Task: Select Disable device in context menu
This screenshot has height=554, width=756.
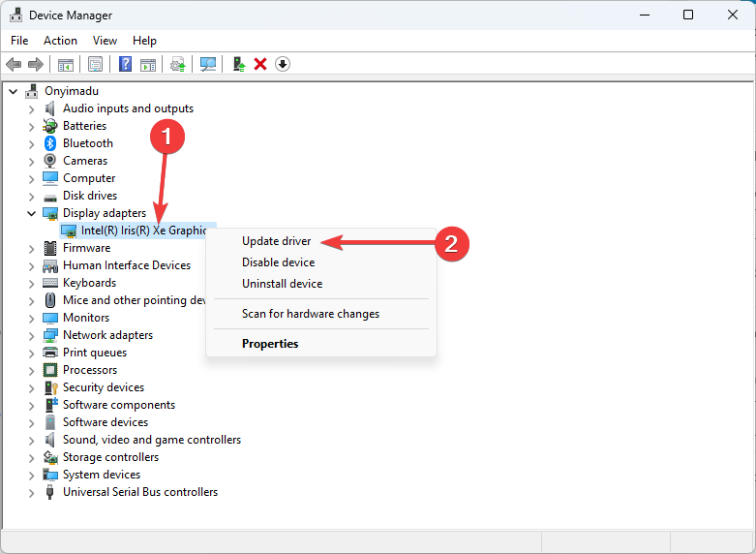Action: coord(278,262)
